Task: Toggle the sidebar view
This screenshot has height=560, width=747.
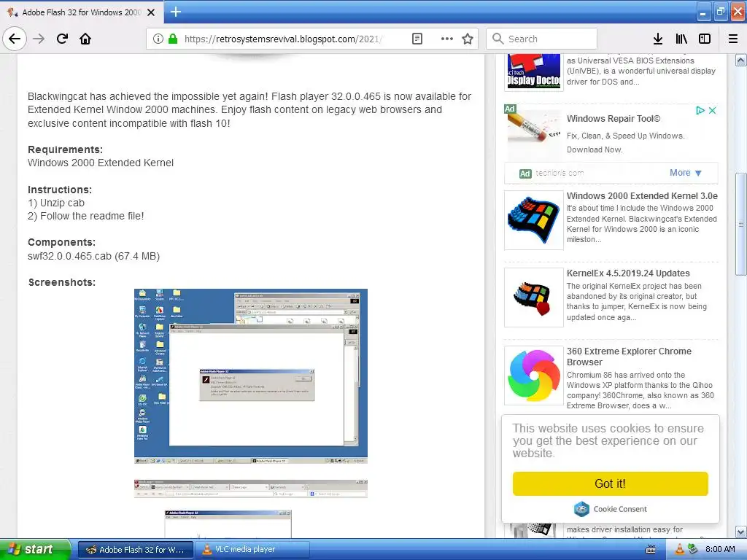Action: 705,39
